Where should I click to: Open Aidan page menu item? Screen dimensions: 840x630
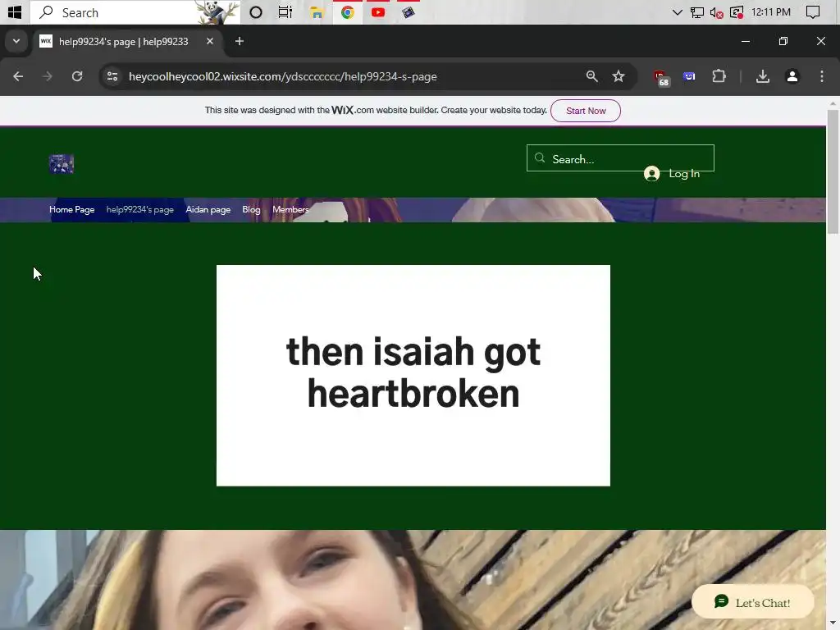(x=208, y=209)
